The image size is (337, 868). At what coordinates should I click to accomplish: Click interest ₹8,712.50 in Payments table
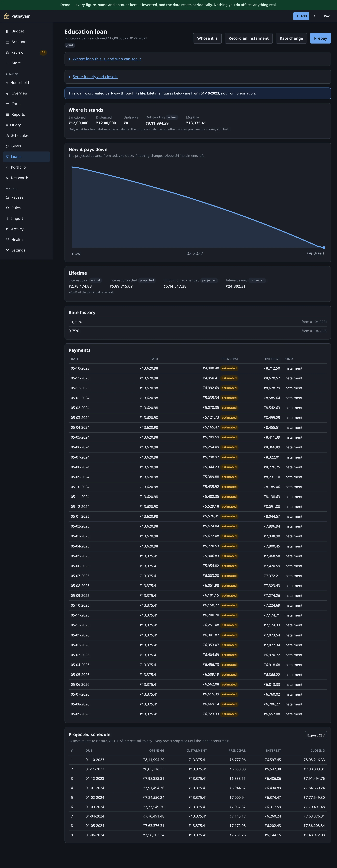(x=272, y=368)
